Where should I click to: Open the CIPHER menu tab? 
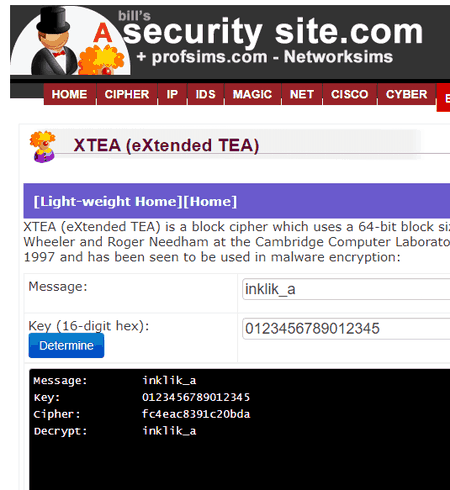127,94
